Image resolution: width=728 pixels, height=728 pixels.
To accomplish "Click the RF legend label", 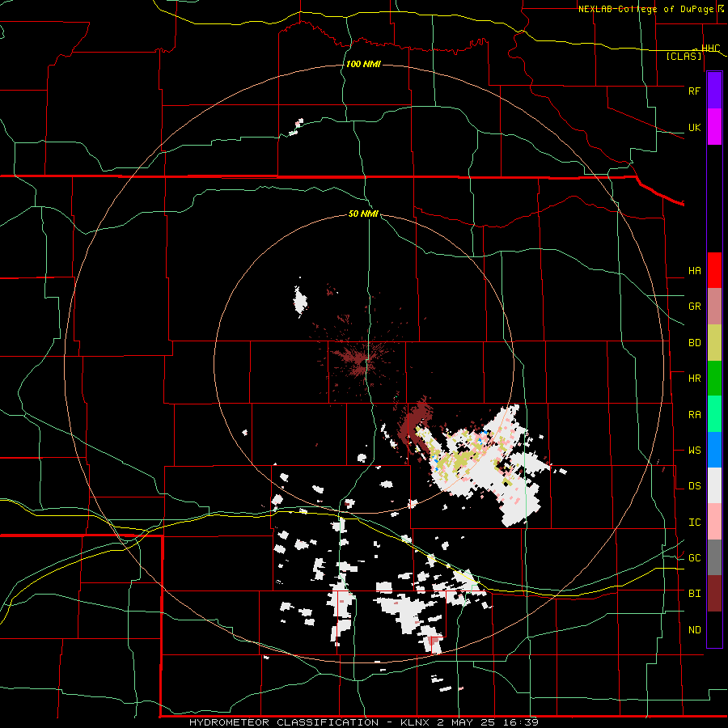I will [694, 91].
